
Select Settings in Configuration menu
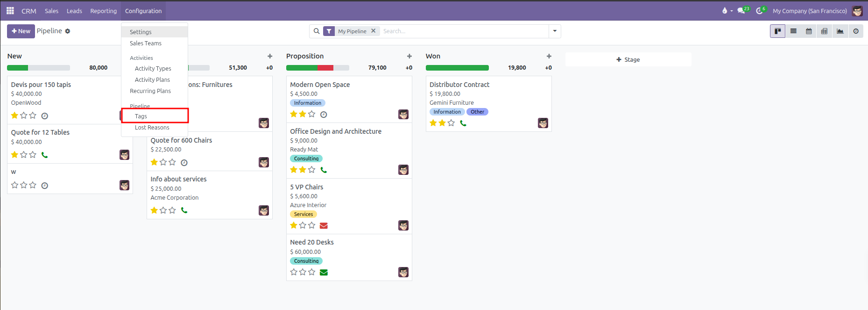tap(155, 32)
